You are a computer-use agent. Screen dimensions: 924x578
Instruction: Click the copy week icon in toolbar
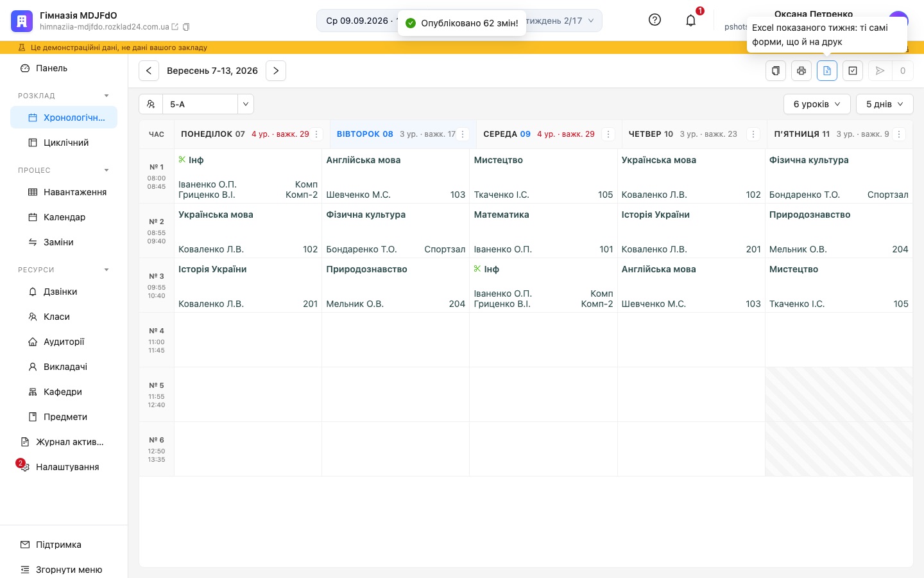click(776, 71)
